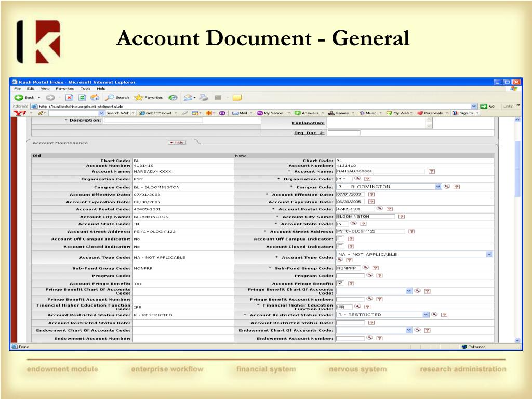Open the Edit menu
The width and height of the screenshot is (532, 399).
tap(31, 88)
